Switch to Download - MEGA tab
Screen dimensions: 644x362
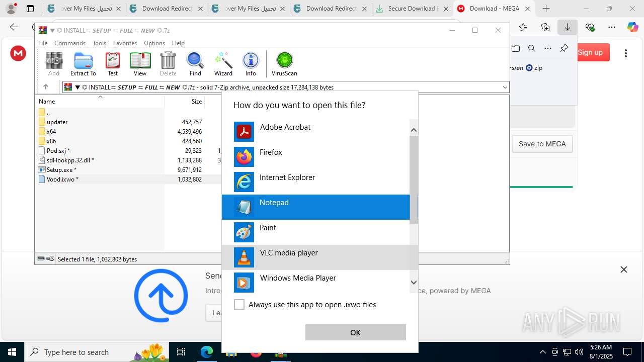click(494, 9)
